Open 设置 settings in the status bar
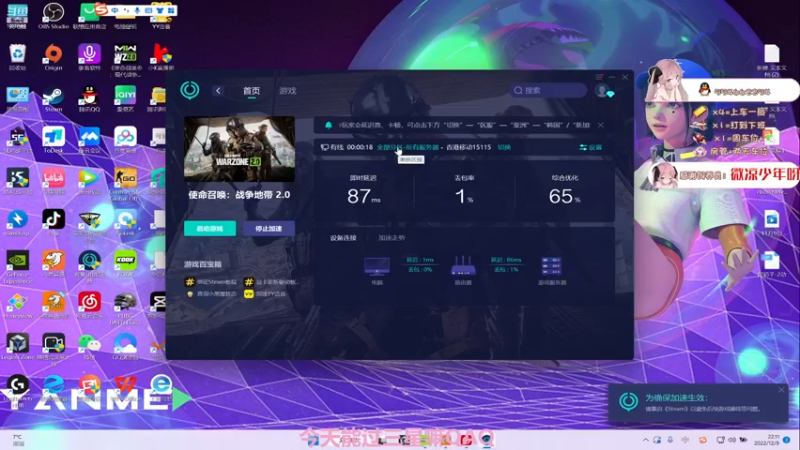This screenshot has width=800, height=450. click(591, 147)
